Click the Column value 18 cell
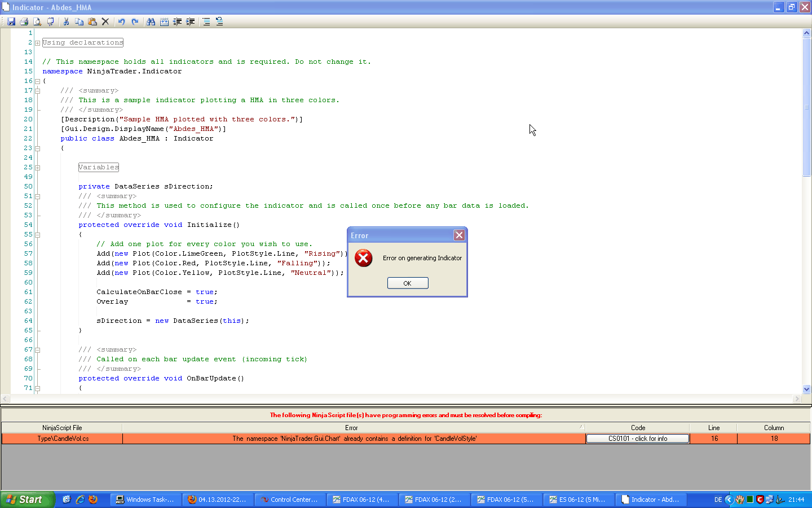 [774, 439]
